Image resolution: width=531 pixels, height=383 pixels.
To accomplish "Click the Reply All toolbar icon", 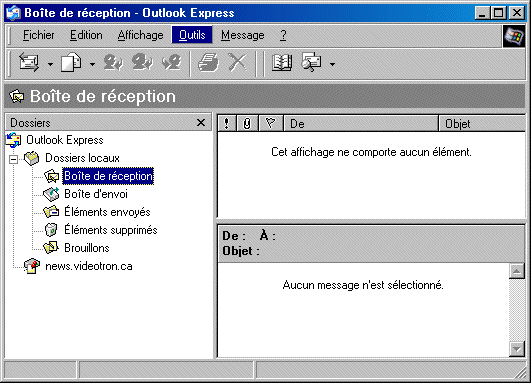I will [x=142, y=63].
